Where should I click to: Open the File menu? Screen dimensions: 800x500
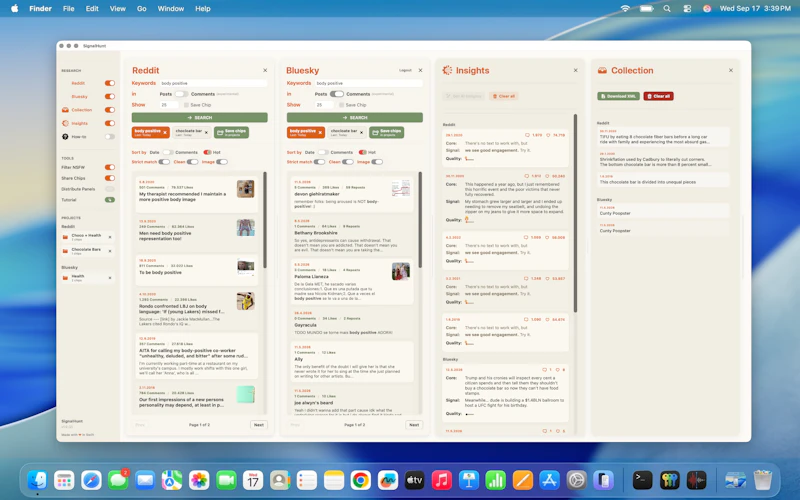pos(68,8)
